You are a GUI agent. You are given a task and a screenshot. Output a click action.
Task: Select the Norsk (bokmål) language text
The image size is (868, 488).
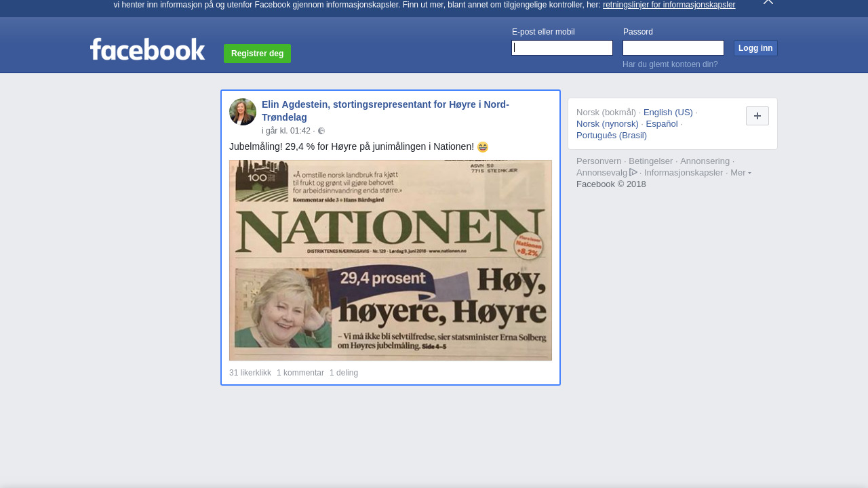[606, 113]
